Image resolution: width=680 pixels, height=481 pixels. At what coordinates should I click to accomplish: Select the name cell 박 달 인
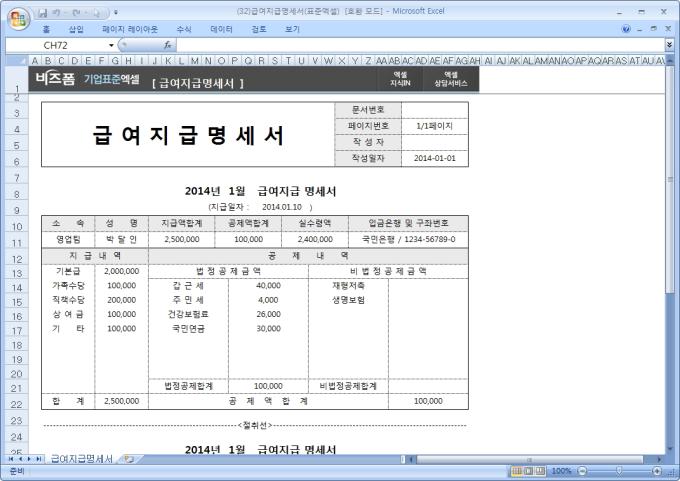(x=121, y=239)
